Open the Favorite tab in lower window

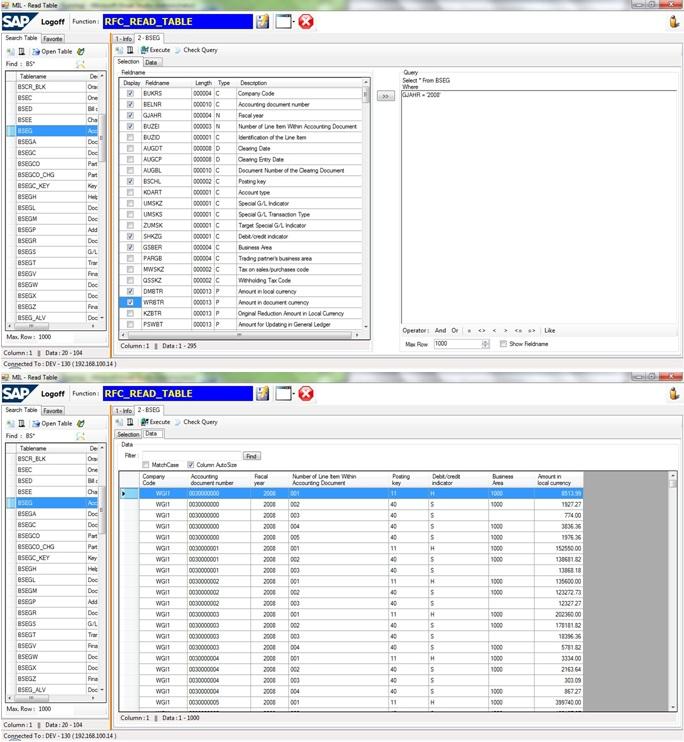tap(53, 411)
